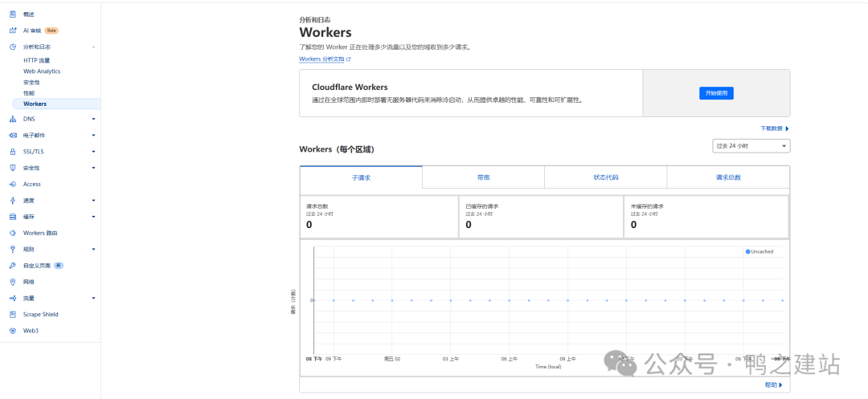The image size is (868, 399).
Task: Open Web Analytics in the sidebar
Action: (x=42, y=71)
